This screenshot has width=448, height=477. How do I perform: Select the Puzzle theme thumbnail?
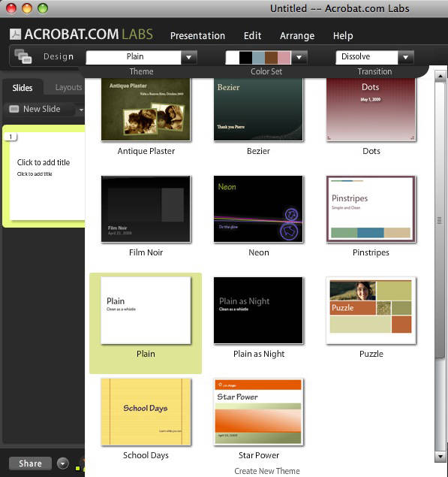(371, 310)
